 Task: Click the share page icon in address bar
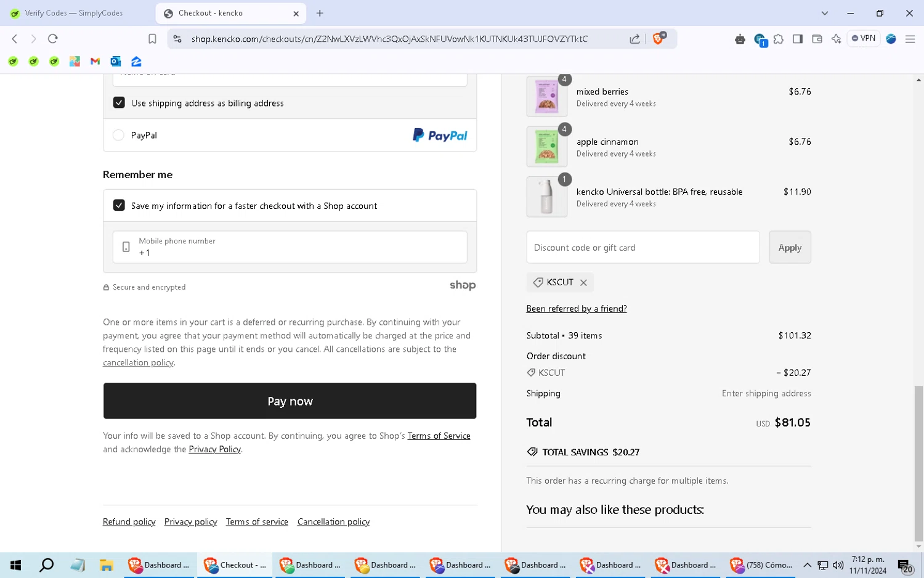[x=634, y=39]
